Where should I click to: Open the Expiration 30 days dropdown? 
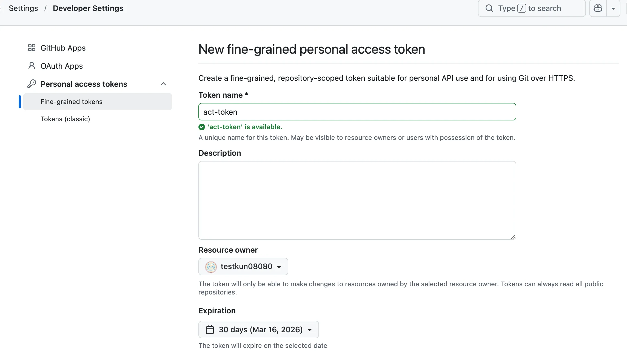coord(258,330)
